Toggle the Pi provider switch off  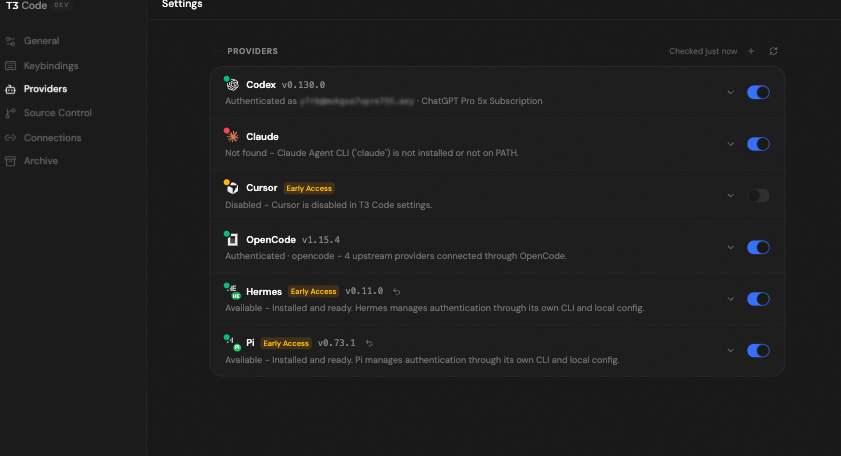(x=758, y=350)
